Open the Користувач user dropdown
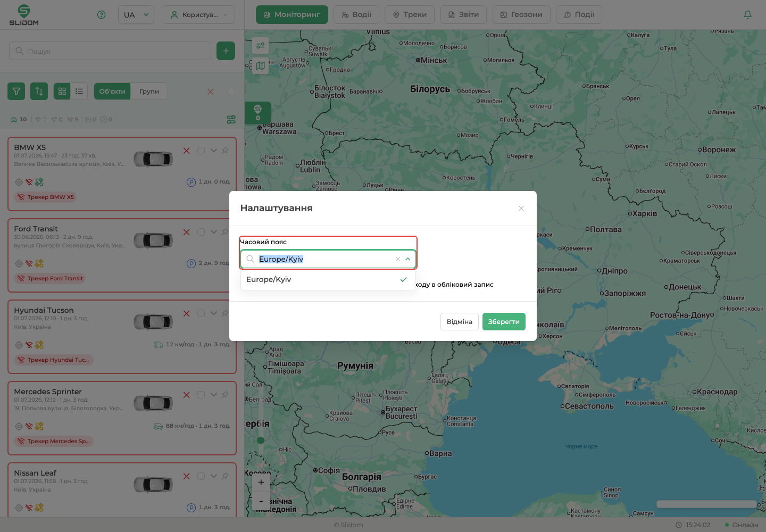 pos(198,15)
